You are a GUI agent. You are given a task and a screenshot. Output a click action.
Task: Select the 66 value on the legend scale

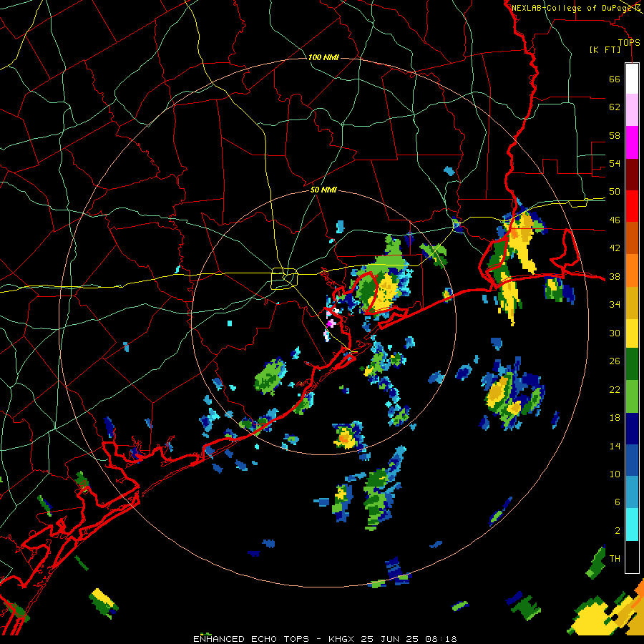(x=615, y=79)
